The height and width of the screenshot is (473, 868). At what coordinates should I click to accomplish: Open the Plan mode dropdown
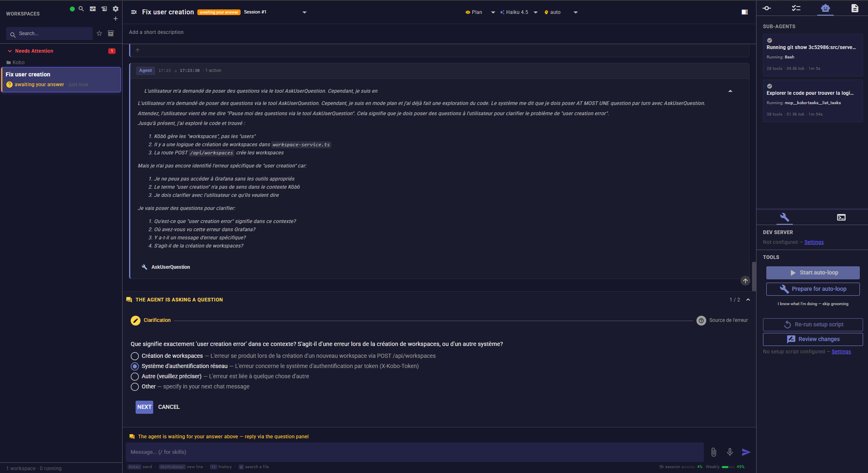tap(480, 12)
